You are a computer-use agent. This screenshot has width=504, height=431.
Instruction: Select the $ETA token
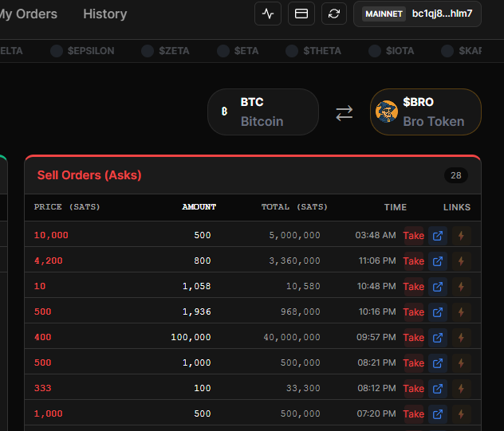click(x=238, y=51)
